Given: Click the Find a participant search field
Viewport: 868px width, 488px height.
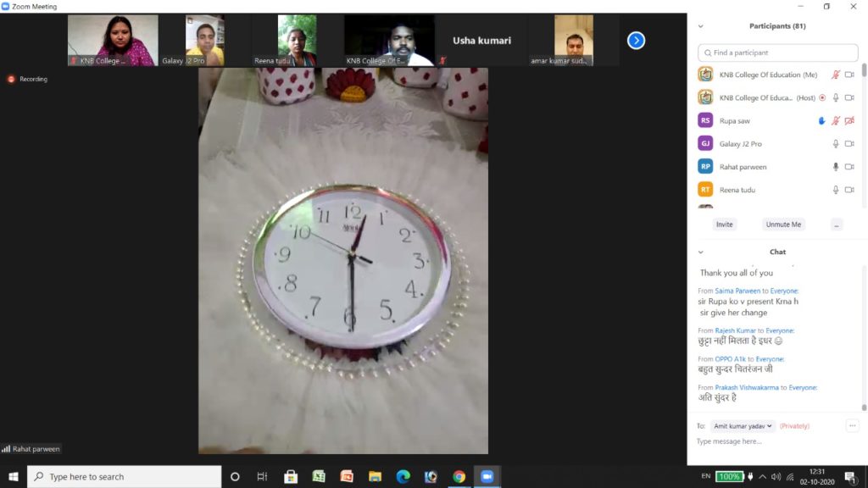Looking at the screenshot, I should pyautogui.click(x=778, y=53).
